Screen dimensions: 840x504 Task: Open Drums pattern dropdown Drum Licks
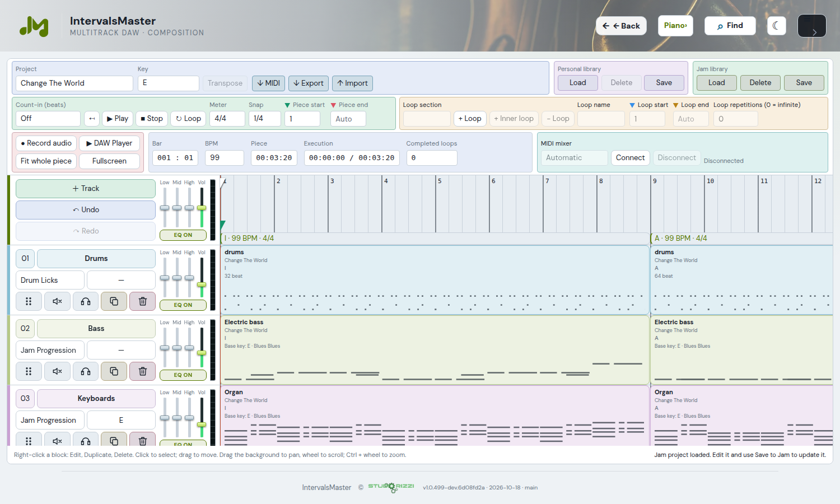tap(50, 280)
